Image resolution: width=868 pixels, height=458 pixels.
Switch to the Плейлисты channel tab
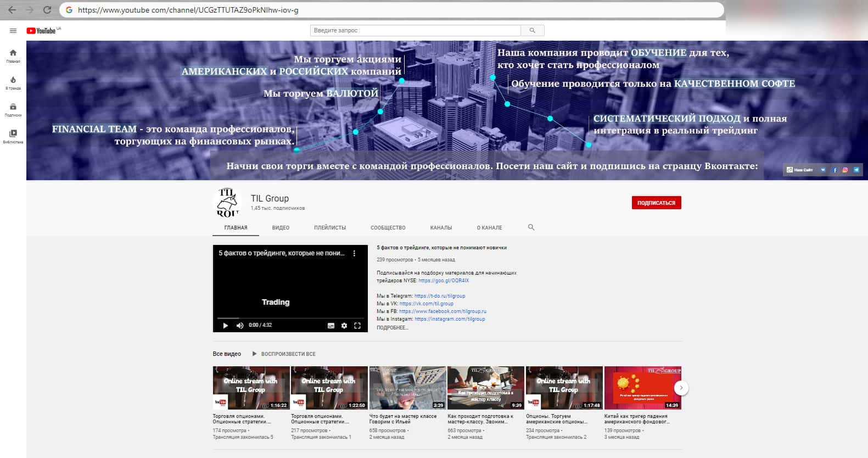[330, 228]
